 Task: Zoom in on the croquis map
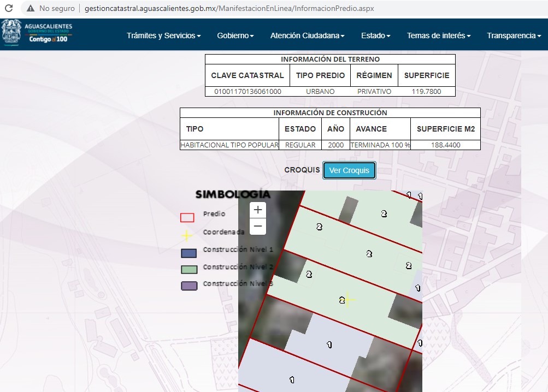tap(258, 210)
